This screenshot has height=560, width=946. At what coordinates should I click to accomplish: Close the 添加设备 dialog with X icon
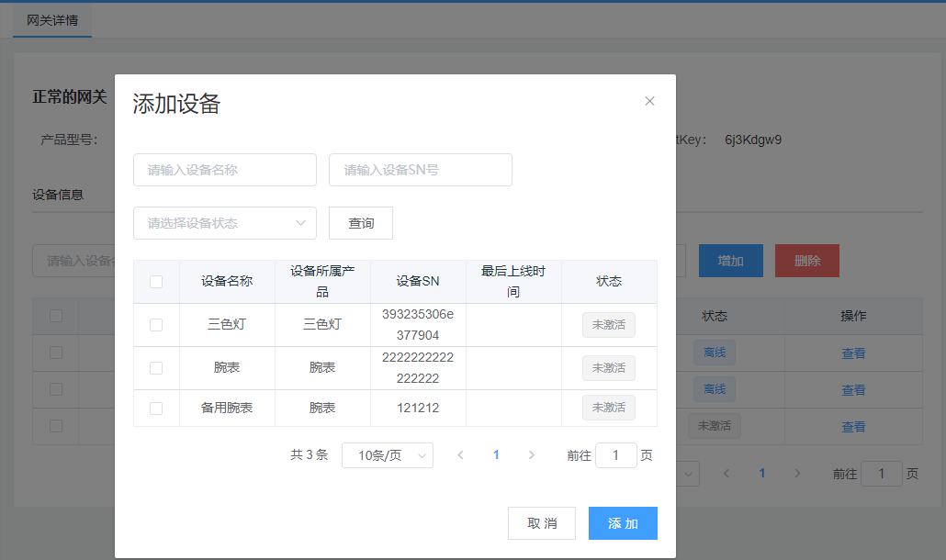click(x=649, y=101)
